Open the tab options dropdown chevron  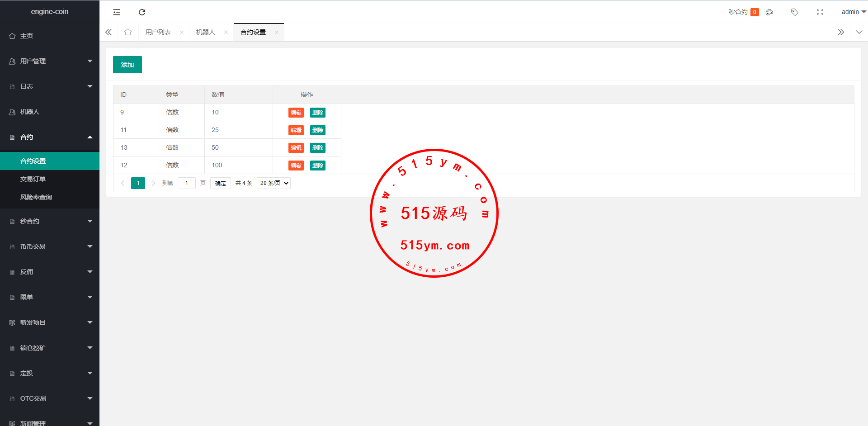[x=859, y=32]
